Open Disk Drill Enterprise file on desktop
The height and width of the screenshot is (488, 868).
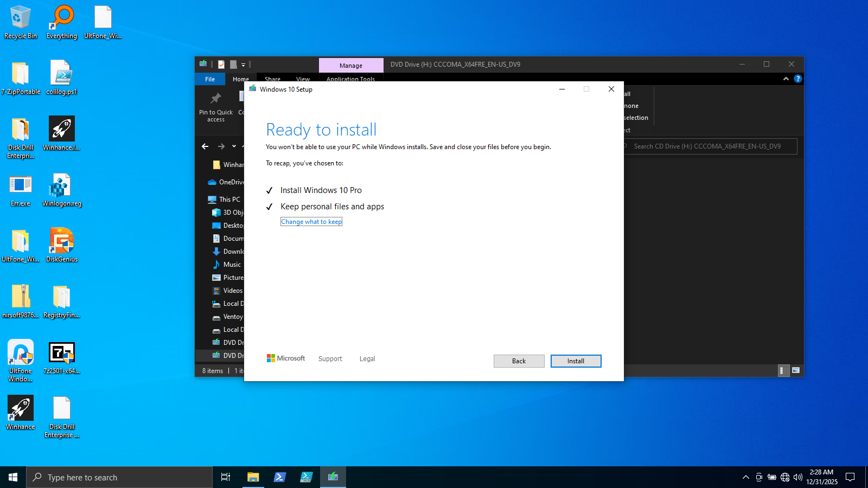click(x=62, y=418)
